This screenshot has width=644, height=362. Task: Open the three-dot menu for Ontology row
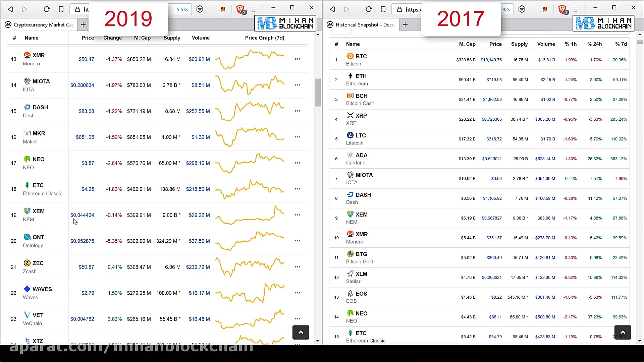[298, 241]
